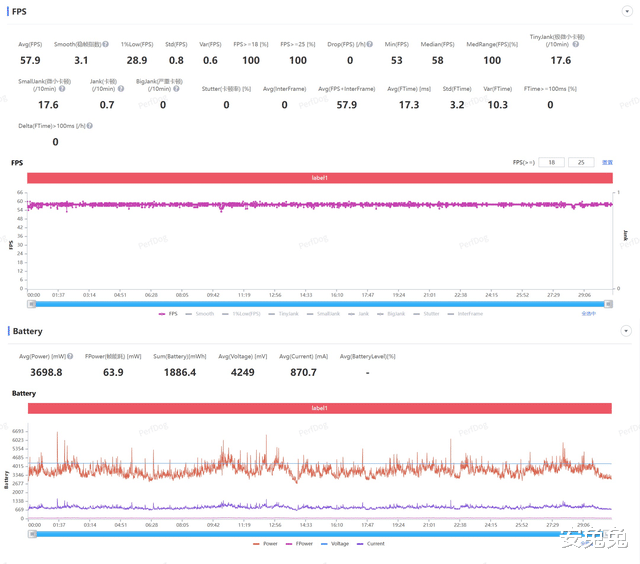Click the Delta(FTime)>100ms help icon
Image resolution: width=640 pixels, height=564 pixels.
(90, 126)
